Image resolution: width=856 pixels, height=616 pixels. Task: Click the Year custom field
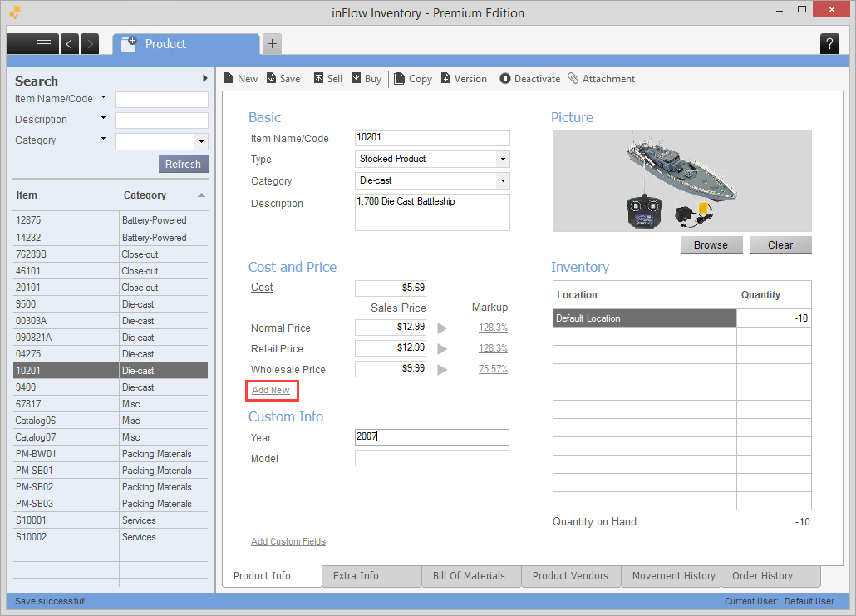pos(432,437)
